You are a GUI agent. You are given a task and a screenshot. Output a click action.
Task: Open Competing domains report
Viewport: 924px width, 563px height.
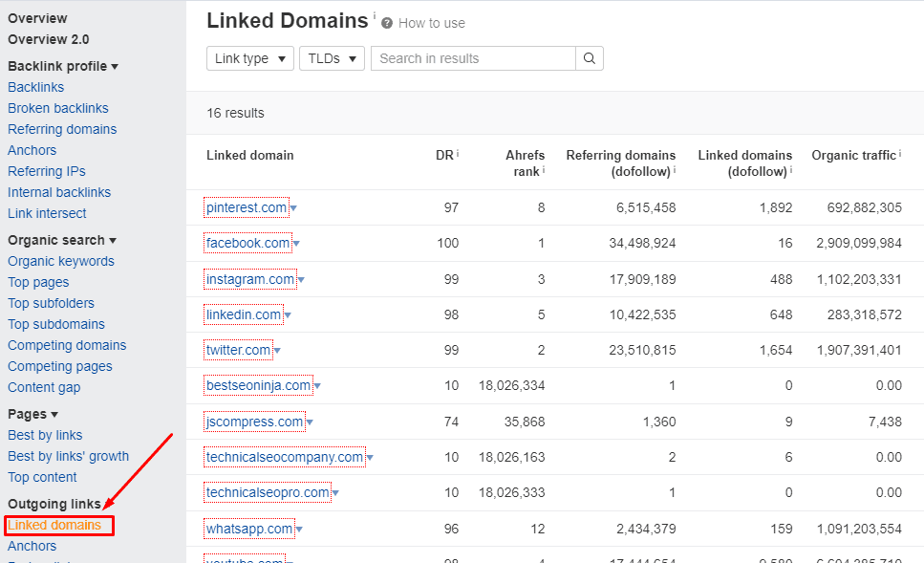(x=67, y=345)
